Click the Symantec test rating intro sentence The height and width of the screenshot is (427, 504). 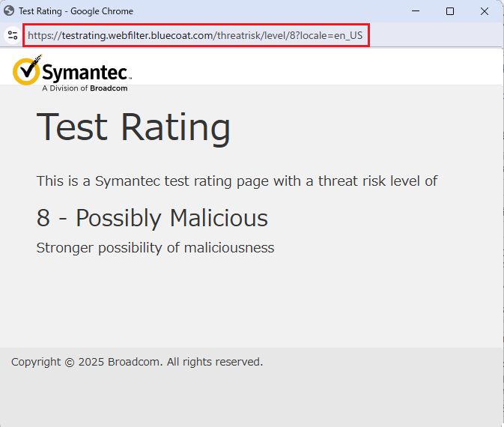pyautogui.click(x=237, y=181)
